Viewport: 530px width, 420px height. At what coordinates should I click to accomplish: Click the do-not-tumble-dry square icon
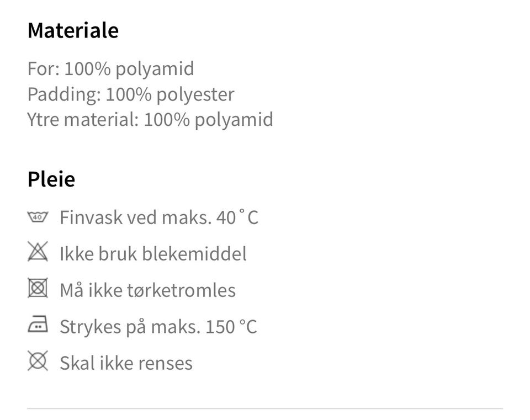tap(38, 289)
